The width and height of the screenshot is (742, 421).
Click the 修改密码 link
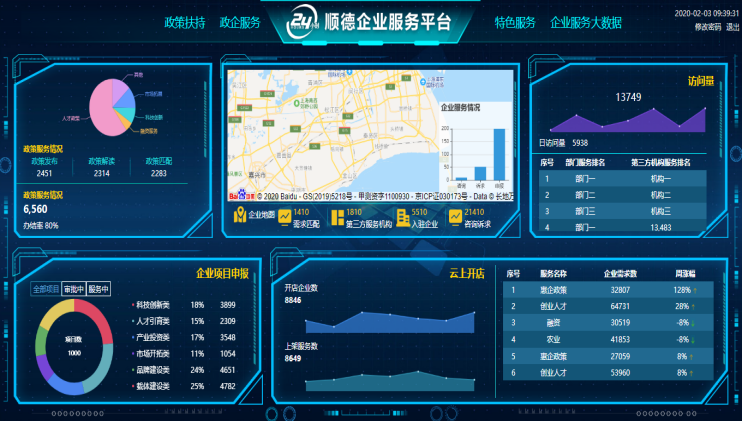[707, 27]
